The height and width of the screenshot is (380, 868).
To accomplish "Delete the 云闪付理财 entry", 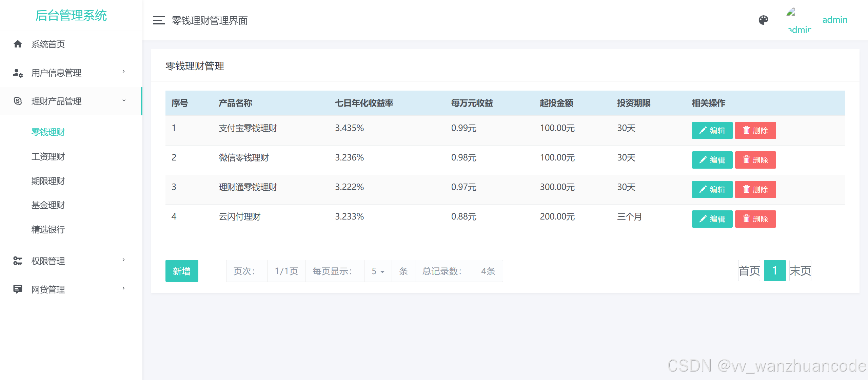I will 755,219.
